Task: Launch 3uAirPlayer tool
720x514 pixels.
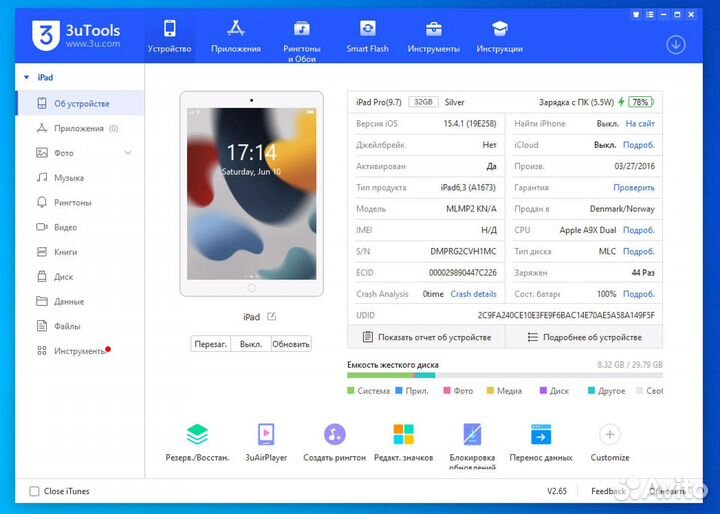Action: 266,435
